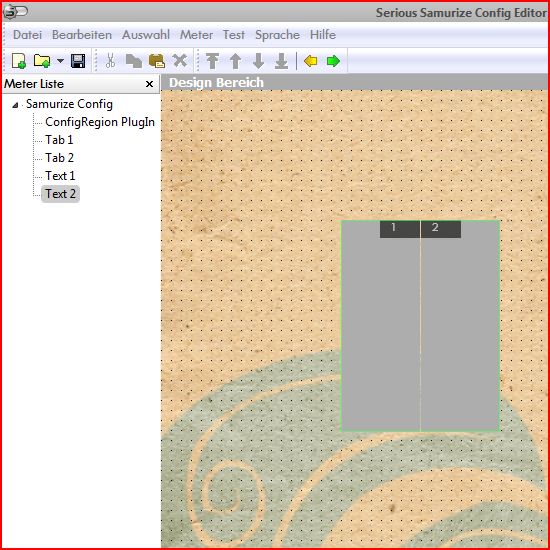Move meter down one position icon
This screenshot has height=550, width=550.
coord(259,61)
